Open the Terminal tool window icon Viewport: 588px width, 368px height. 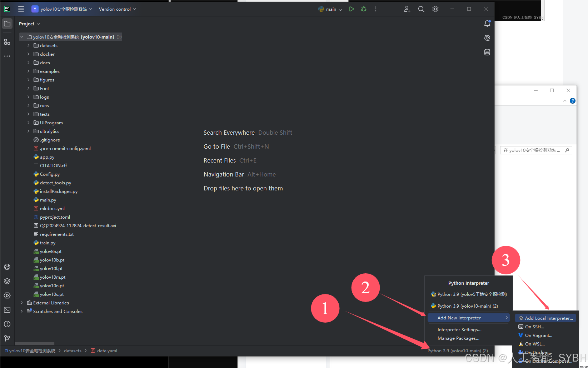7,310
